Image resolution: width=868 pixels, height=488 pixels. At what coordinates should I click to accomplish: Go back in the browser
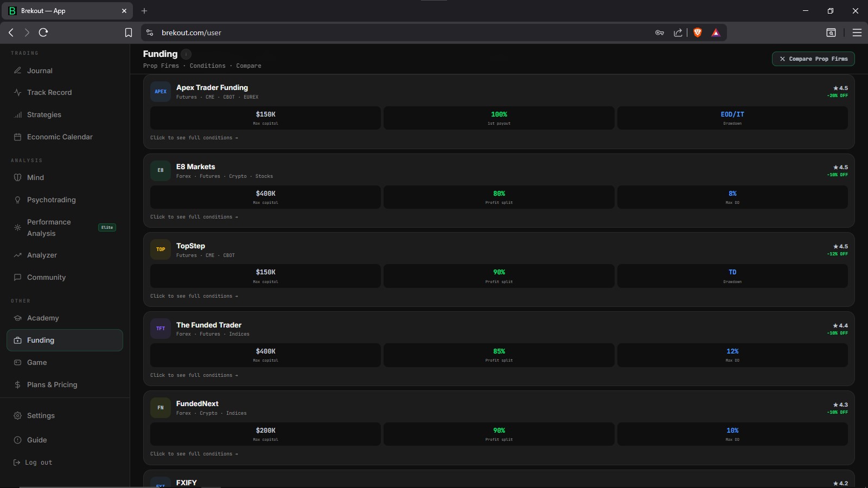tap(11, 33)
